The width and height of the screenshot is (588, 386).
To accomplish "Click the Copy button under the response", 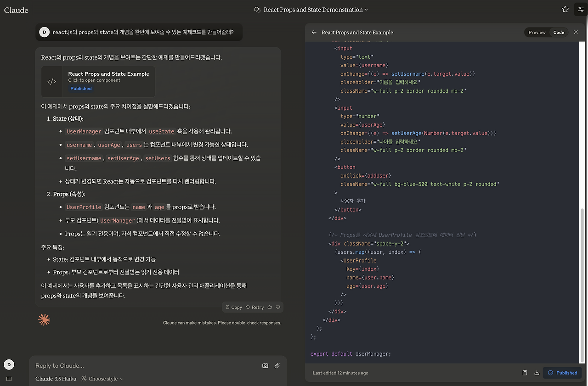I will point(233,307).
